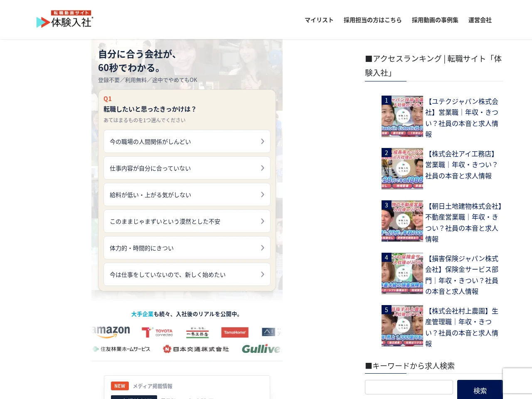Click the Gulliver logo
Viewport: 532px width, 399px height.
[261, 349]
